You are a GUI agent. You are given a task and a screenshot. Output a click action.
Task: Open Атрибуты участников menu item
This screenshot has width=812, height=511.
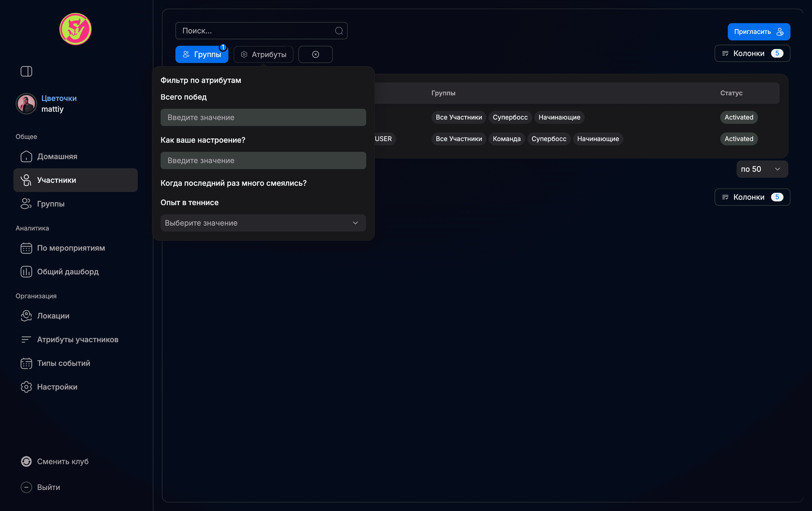(77, 339)
